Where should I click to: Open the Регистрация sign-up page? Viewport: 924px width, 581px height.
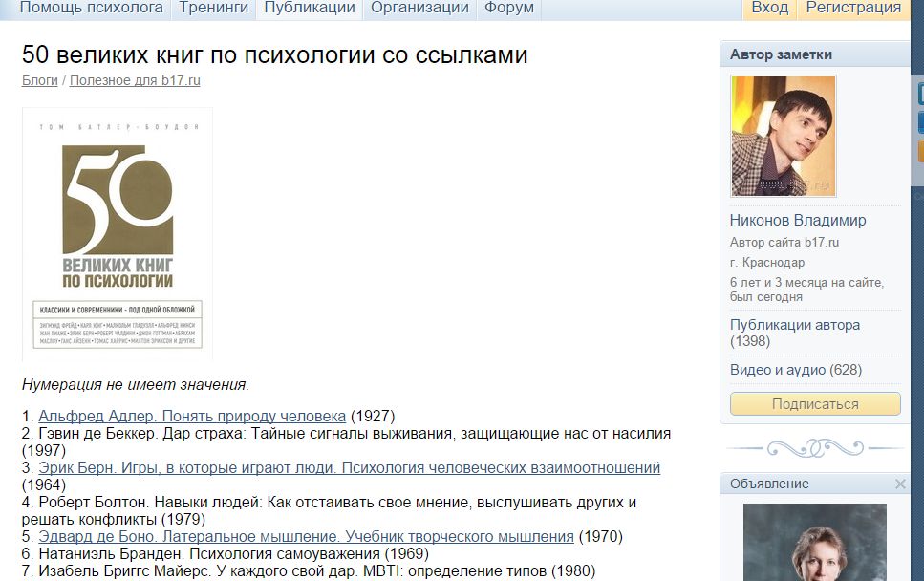click(853, 8)
